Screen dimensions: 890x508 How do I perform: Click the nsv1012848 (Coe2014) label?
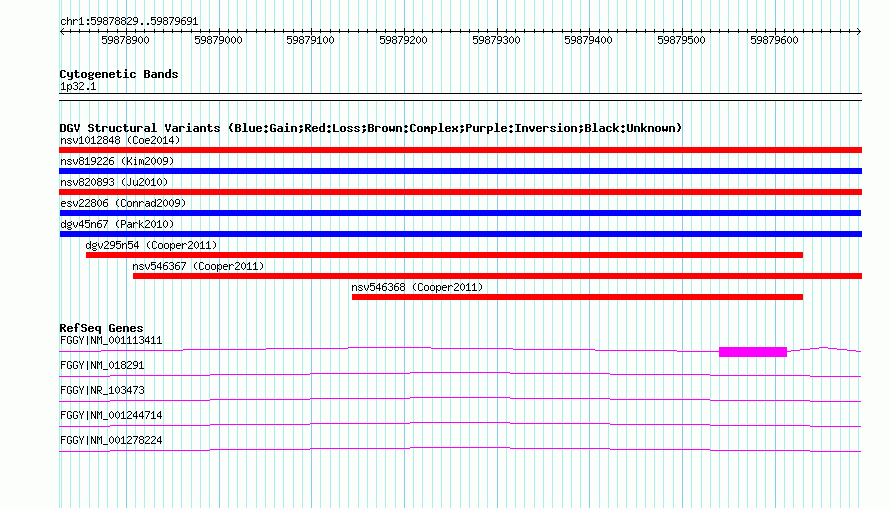pyautogui.click(x=120, y=140)
